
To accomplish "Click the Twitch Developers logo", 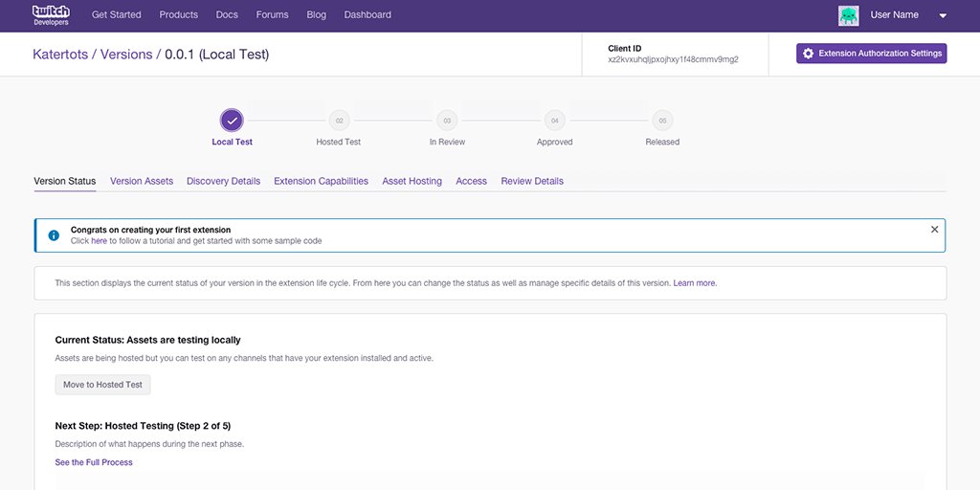I will pos(52,15).
